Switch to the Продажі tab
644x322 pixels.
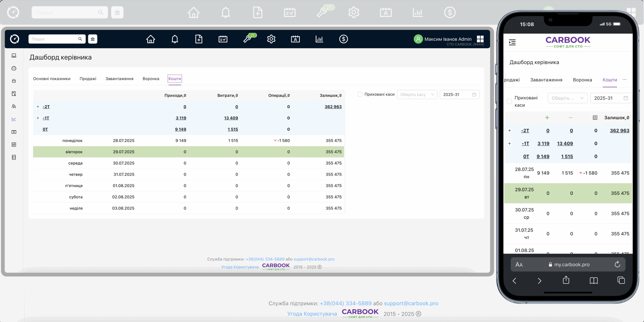[88, 79]
